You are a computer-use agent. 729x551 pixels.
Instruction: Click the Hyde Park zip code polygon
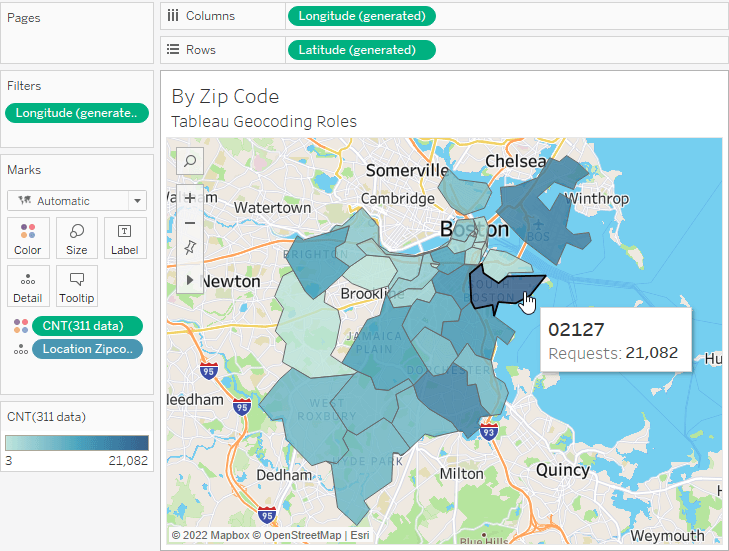[367, 470]
